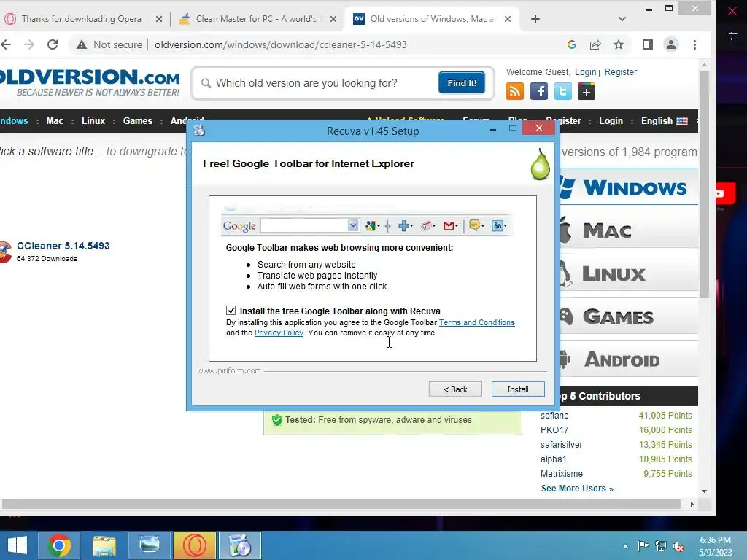Click the Register link in page header
The width and height of the screenshot is (747, 560).
(620, 72)
